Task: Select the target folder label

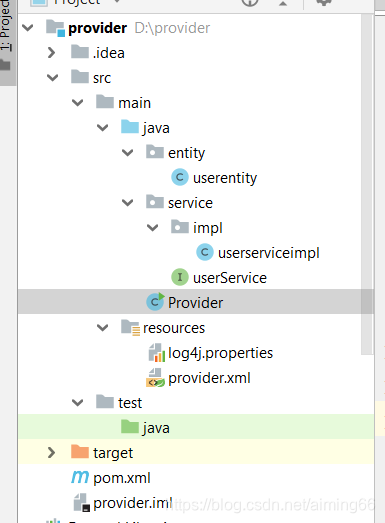Action: [113, 454]
